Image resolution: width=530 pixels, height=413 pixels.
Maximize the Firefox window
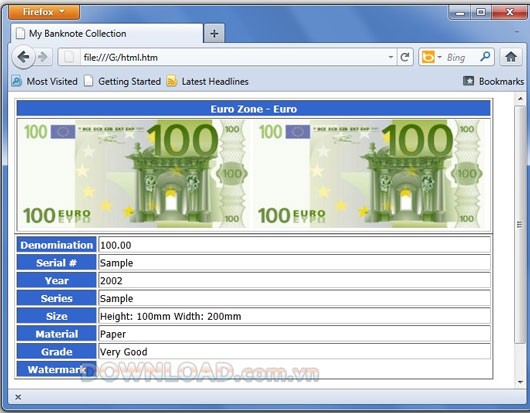(x=481, y=12)
